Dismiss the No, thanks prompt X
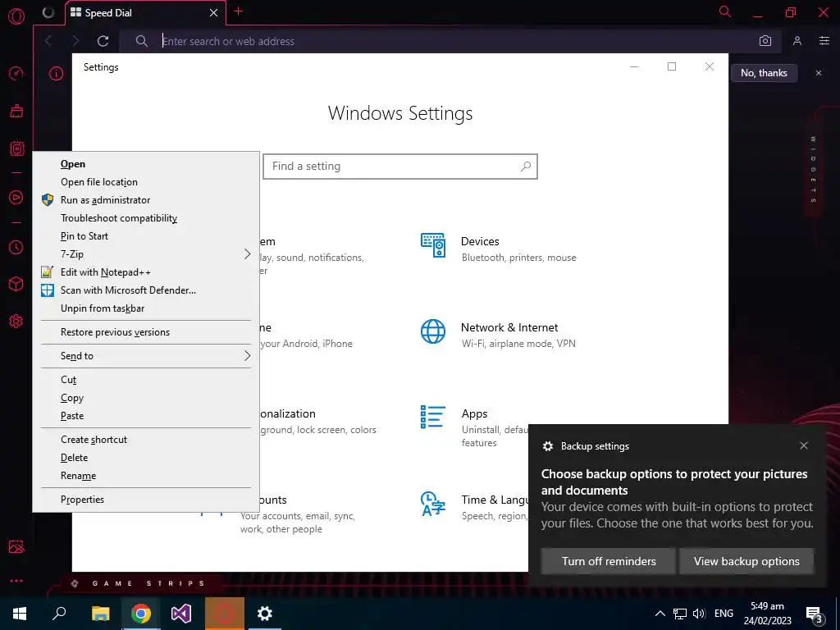 tap(819, 73)
